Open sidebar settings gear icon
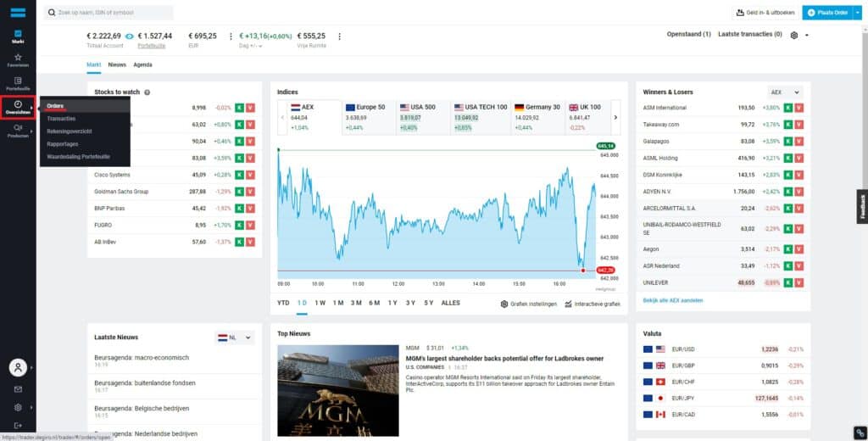Image resolution: width=868 pixels, height=441 pixels. point(18,407)
